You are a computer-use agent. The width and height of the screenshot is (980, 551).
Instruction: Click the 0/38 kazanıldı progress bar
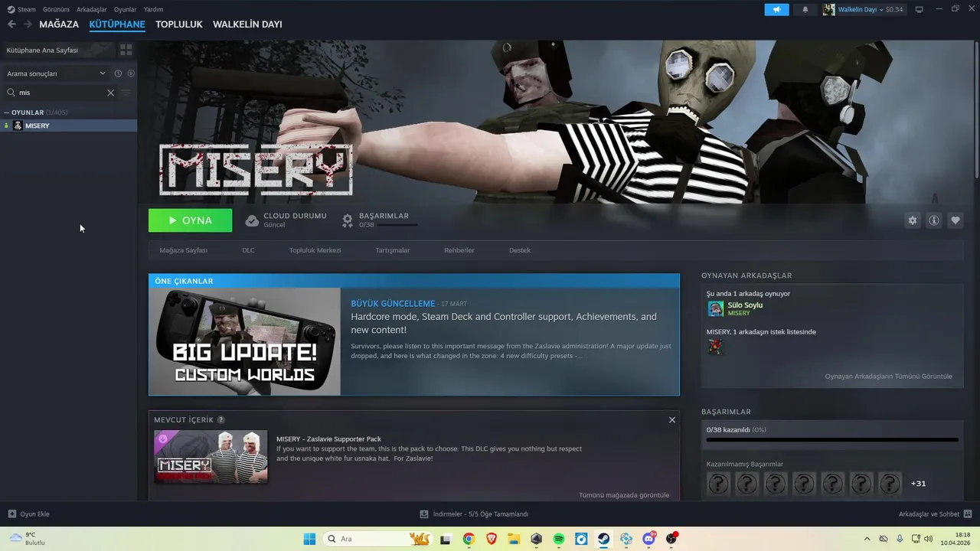832,440
